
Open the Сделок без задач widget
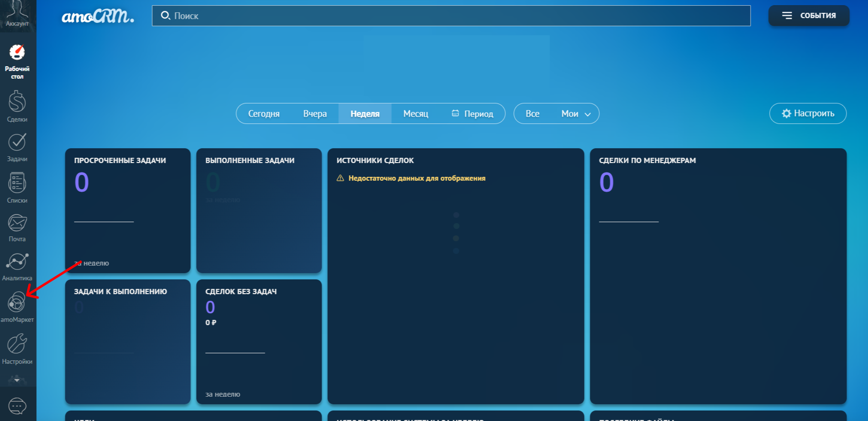click(x=259, y=342)
